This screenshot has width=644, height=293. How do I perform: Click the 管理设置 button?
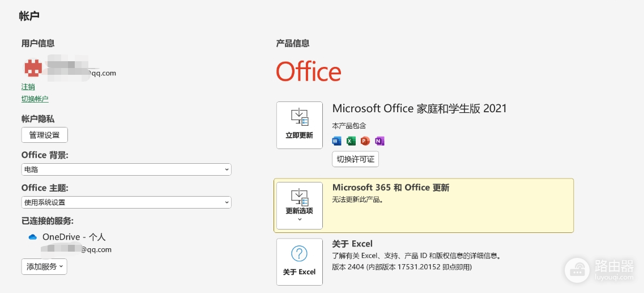44,135
